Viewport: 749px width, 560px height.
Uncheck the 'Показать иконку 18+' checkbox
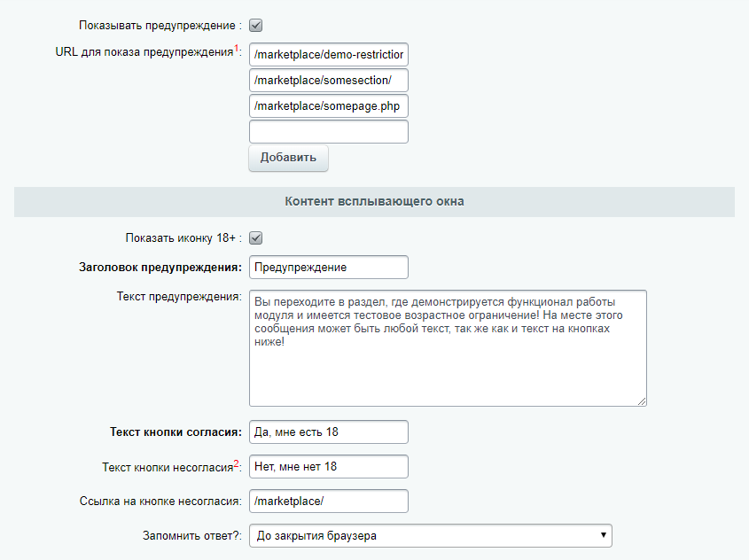pos(255,238)
